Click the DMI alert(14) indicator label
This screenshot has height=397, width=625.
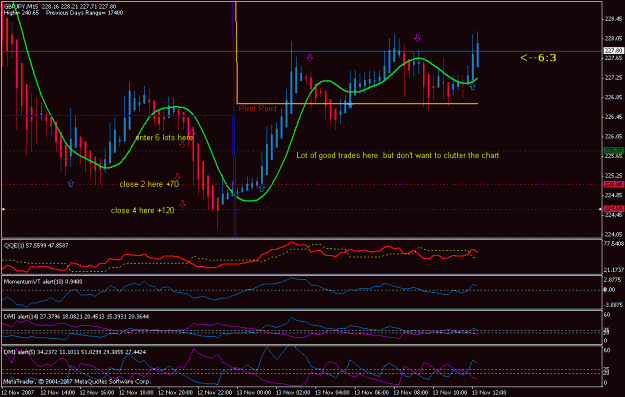coord(76,316)
